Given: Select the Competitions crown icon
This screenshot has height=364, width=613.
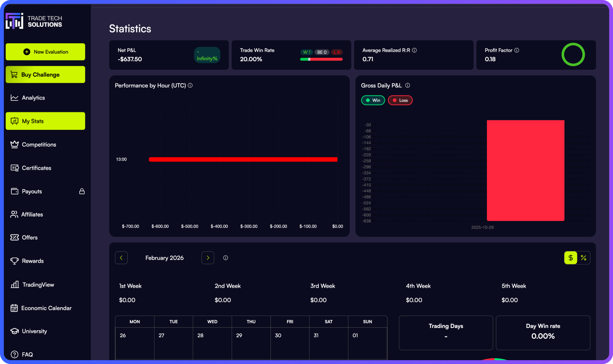Looking at the screenshot, I should (14, 144).
